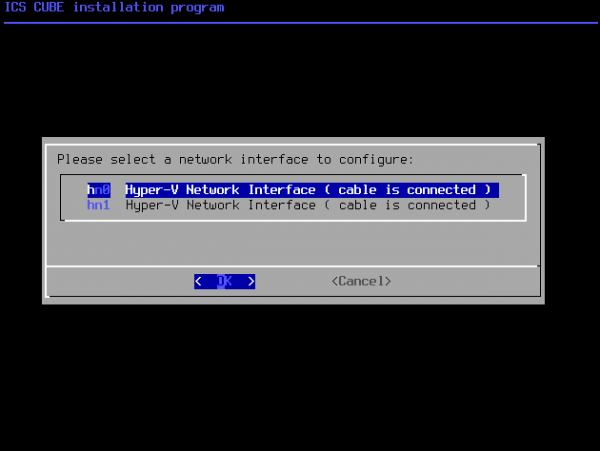Click the blue line under the installer title

[300, 21]
